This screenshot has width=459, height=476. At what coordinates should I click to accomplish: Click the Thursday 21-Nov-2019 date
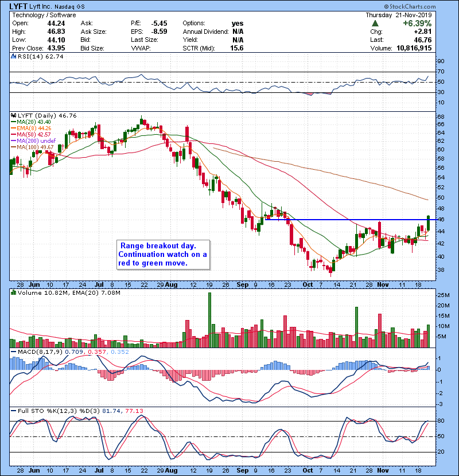click(399, 15)
